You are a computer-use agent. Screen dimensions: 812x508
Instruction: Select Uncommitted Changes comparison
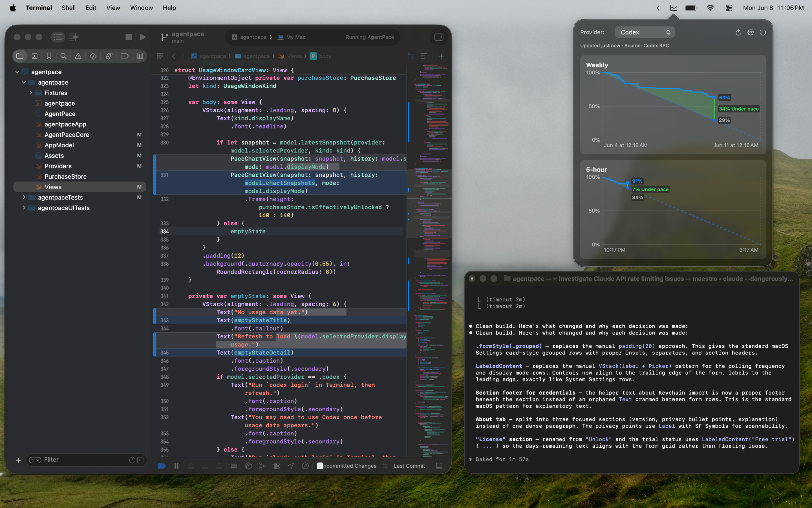(347, 466)
